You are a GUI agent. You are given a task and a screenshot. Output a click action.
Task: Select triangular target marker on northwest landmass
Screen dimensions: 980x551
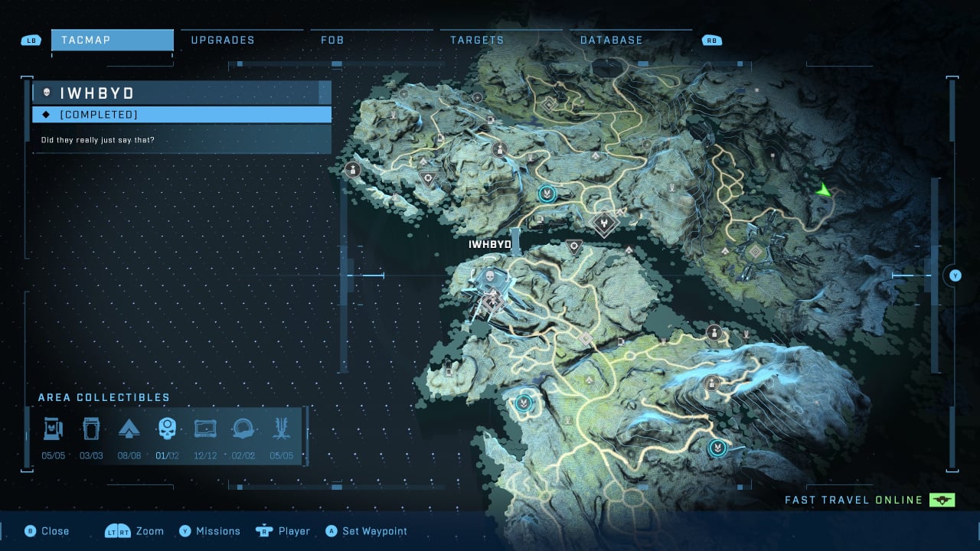click(429, 180)
